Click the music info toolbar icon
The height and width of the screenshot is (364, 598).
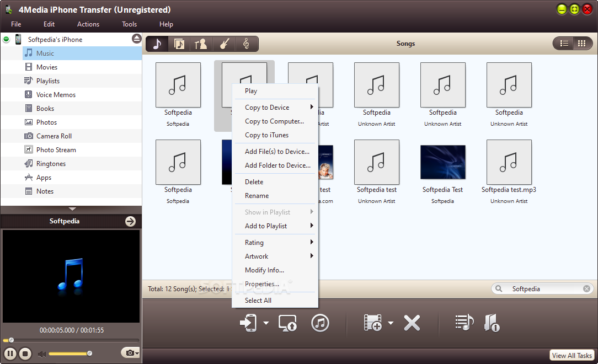pos(492,323)
